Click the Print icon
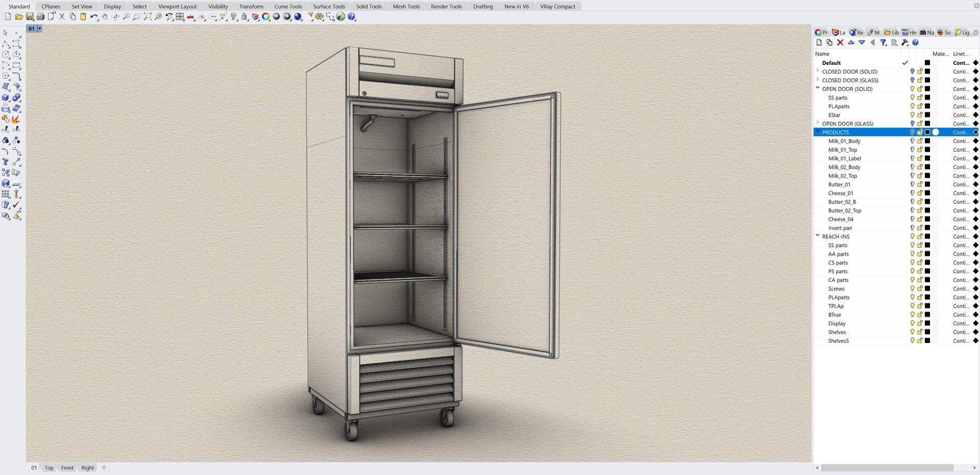980x475 pixels. [x=40, y=17]
